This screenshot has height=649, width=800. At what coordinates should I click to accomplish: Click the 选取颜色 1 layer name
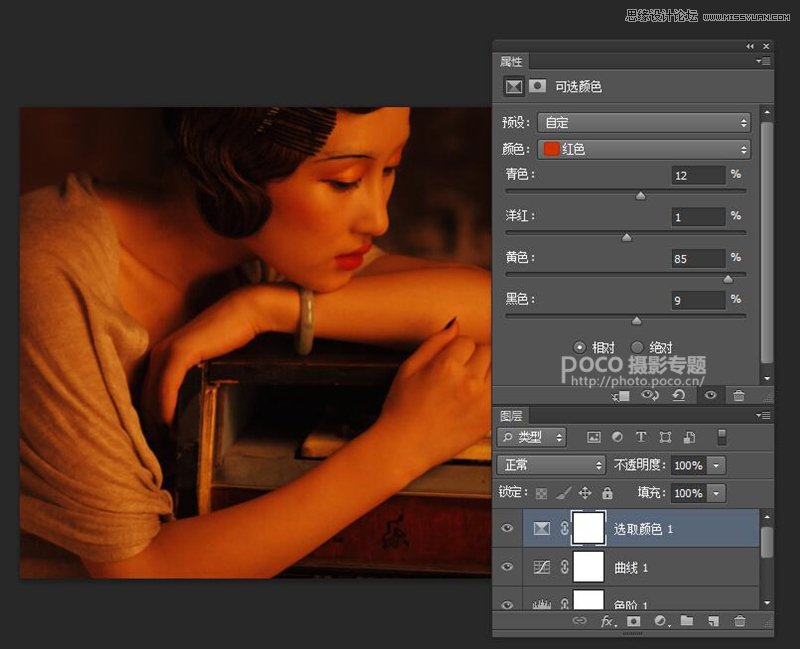(643, 529)
